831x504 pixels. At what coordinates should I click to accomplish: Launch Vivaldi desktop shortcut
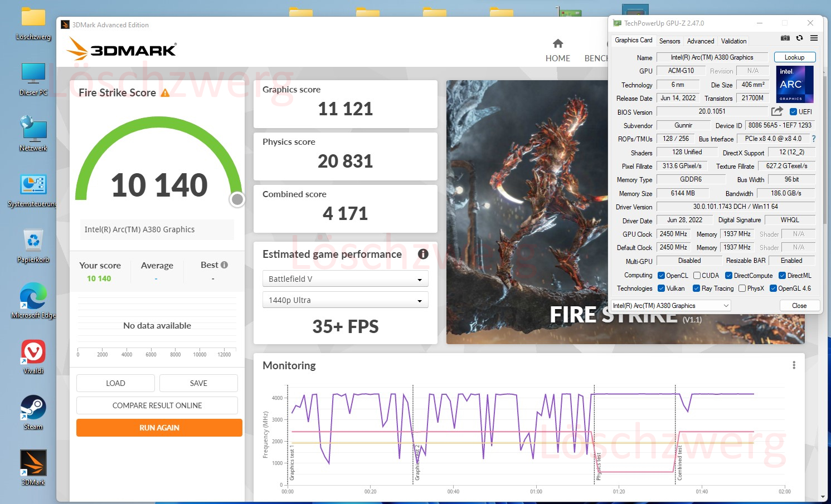tap(33, 357)
